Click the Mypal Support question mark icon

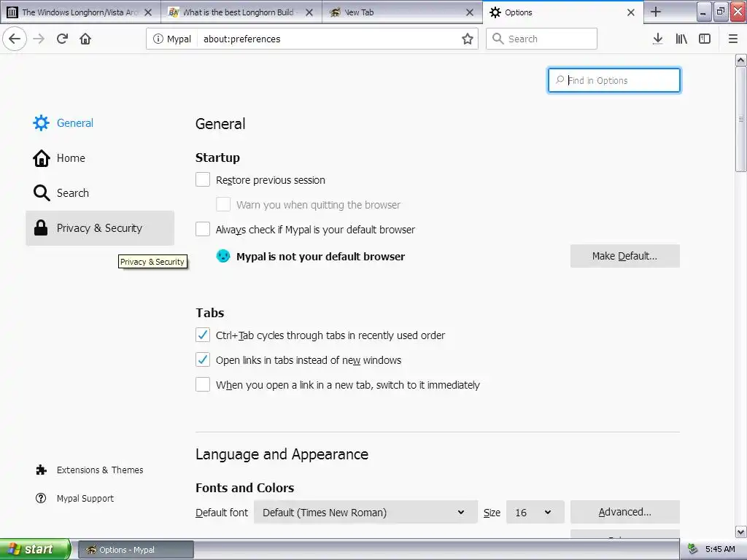41,498
